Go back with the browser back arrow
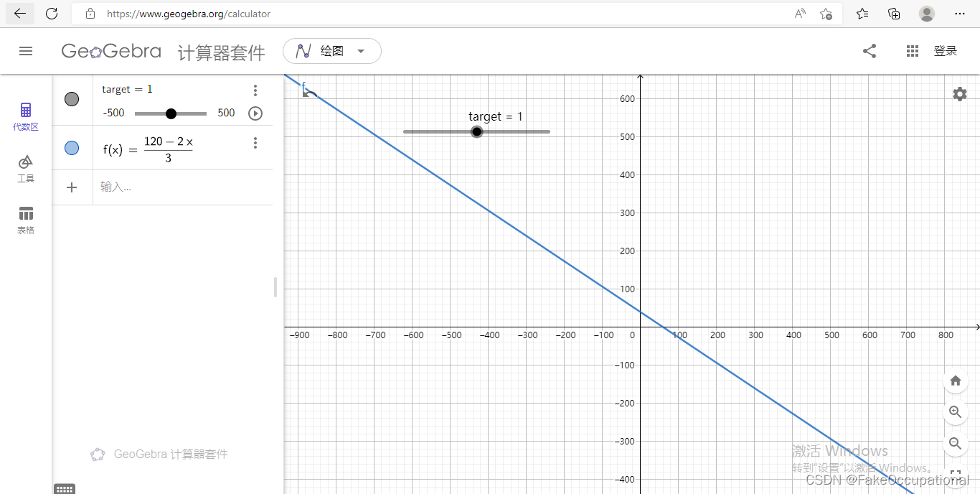980x494 pixels. point(19,14)
